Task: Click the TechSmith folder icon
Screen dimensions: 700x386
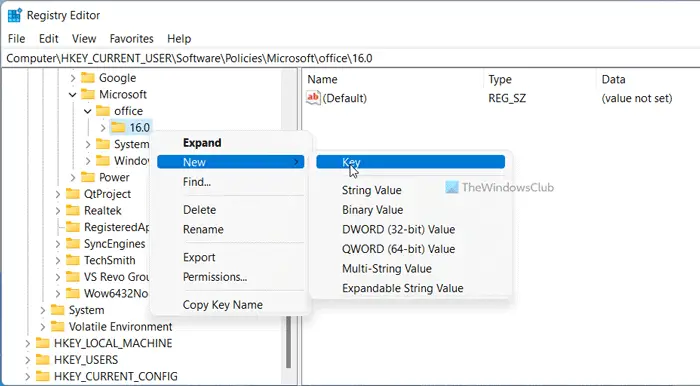Action: coord(72,261)
